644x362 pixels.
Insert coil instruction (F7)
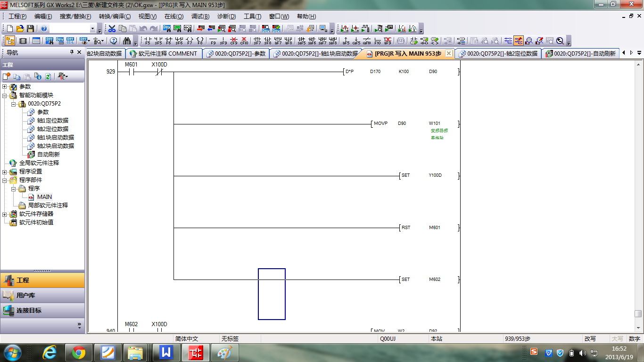coord(190,41)
